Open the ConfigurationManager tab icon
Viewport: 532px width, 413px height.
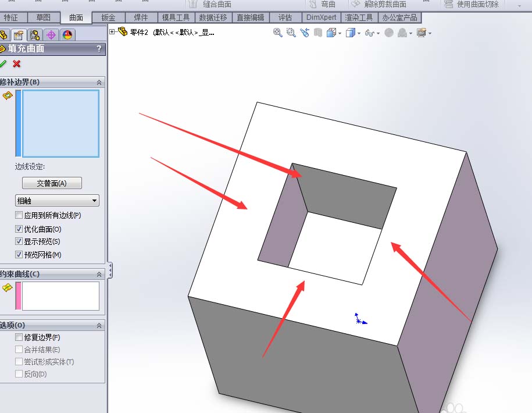click(x=35, y=35)
